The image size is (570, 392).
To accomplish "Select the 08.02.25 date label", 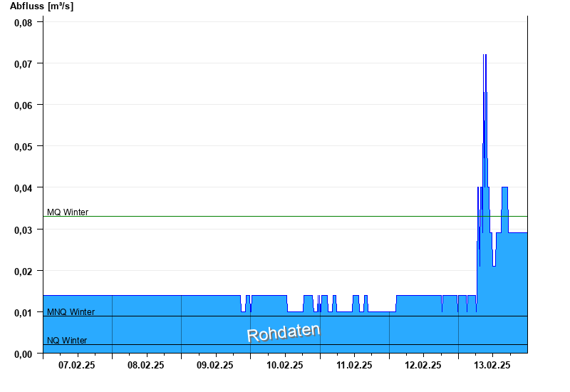I will pyautogui.click(x=146, y=365).
